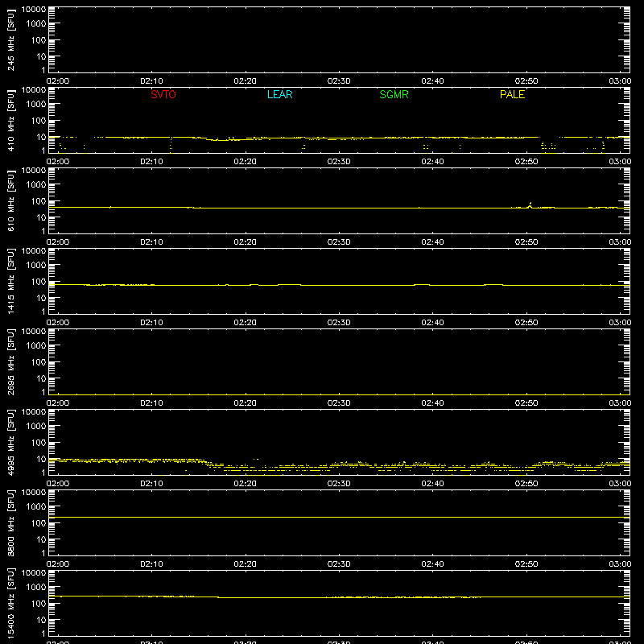Select the 245 MHz [SFU] axis label
Screen dimensions: 644x644
click(x=10, y=39)
